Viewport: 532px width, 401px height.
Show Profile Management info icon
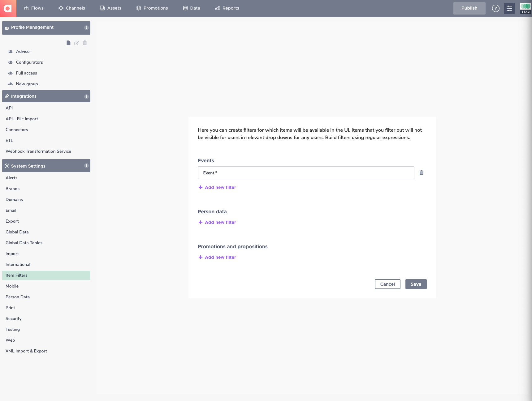(x=86, y=28)
